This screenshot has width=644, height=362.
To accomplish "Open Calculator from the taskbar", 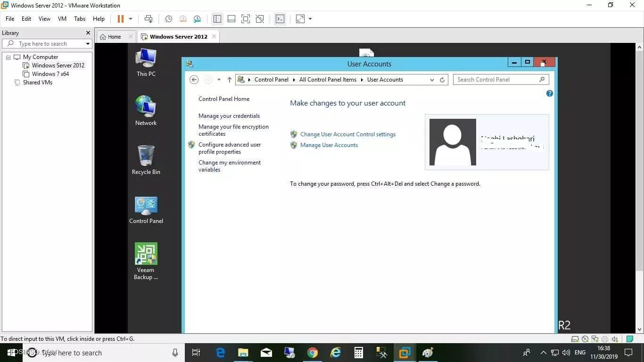I will tap(359, 353).
